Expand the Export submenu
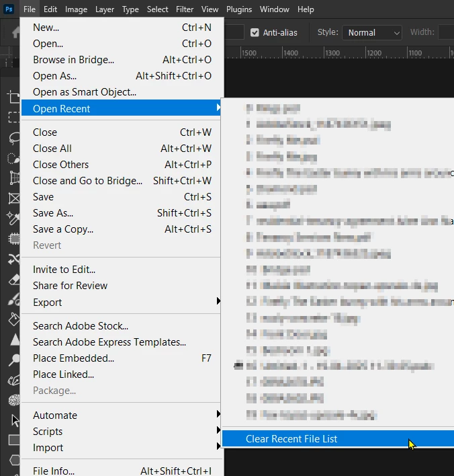This screenshot has width=454, height=476. click(x=122, y=302)
